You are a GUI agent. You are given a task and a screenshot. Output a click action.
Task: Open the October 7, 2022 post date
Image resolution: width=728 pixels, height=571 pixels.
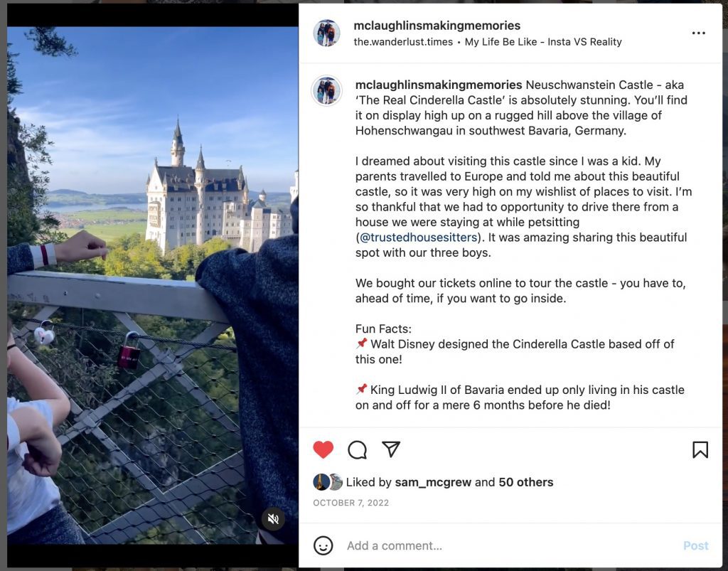pos(351,503)
